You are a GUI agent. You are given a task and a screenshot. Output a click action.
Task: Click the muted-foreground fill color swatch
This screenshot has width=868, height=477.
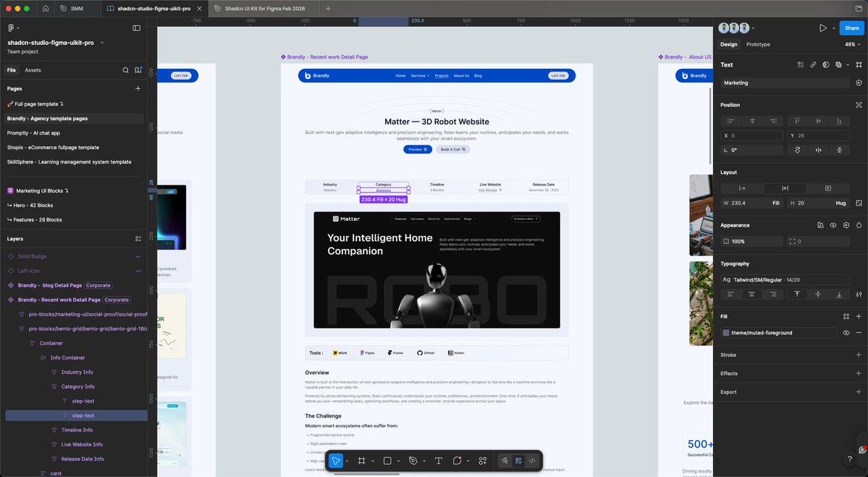point(725,332)
